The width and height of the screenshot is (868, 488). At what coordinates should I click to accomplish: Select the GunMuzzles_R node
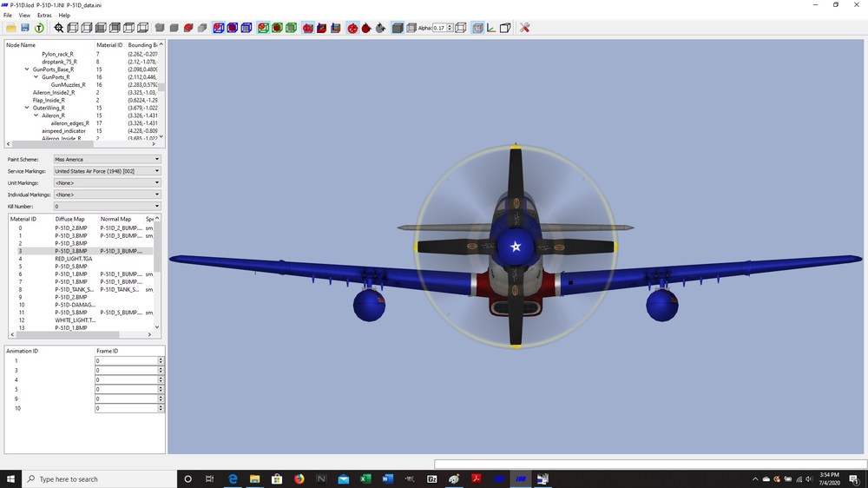click(68, 85)
